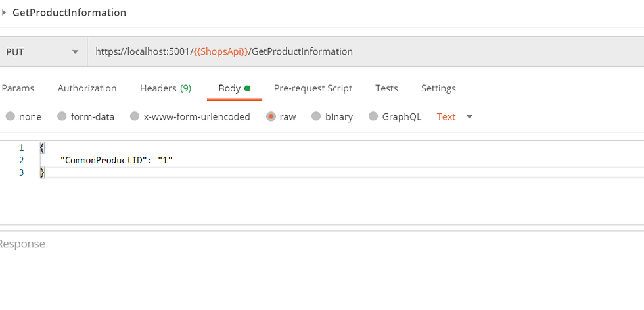Screen dimensions: 644x310
Task: Choose the binary body option
Action: click(x=316, y=116)
